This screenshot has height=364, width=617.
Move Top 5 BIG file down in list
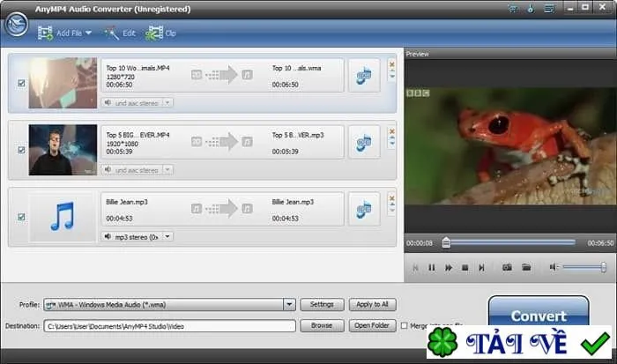point(392,144)
